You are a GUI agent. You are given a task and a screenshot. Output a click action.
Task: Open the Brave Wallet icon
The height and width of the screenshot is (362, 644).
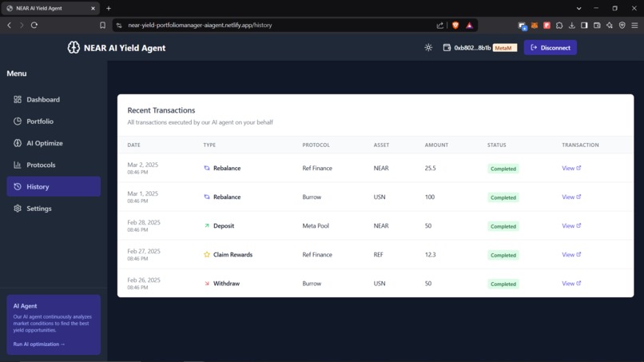click(597, 25)
